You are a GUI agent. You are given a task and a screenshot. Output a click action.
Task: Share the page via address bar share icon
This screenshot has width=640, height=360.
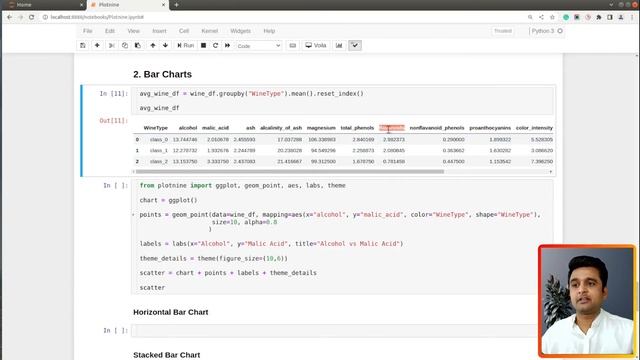541,17
